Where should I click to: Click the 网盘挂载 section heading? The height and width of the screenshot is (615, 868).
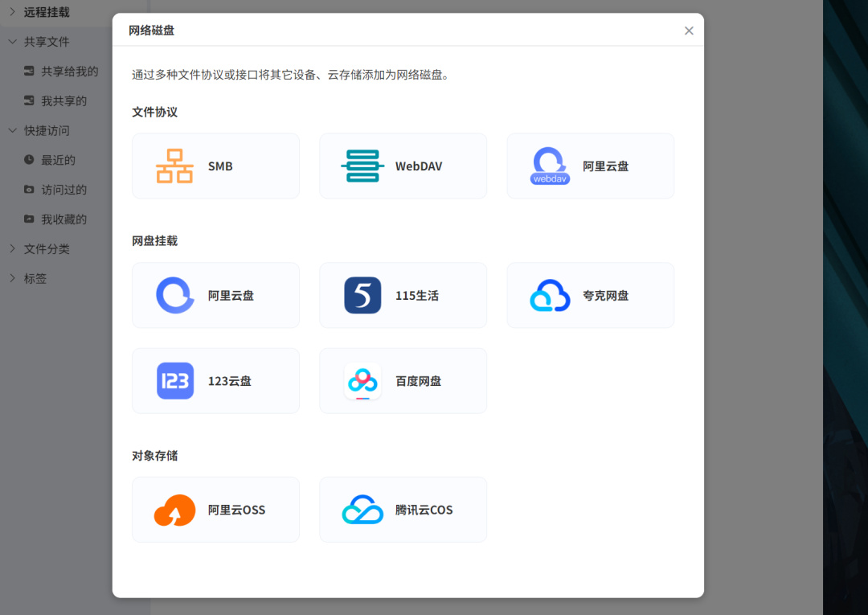pyautogui.click(x=155, y=241)
